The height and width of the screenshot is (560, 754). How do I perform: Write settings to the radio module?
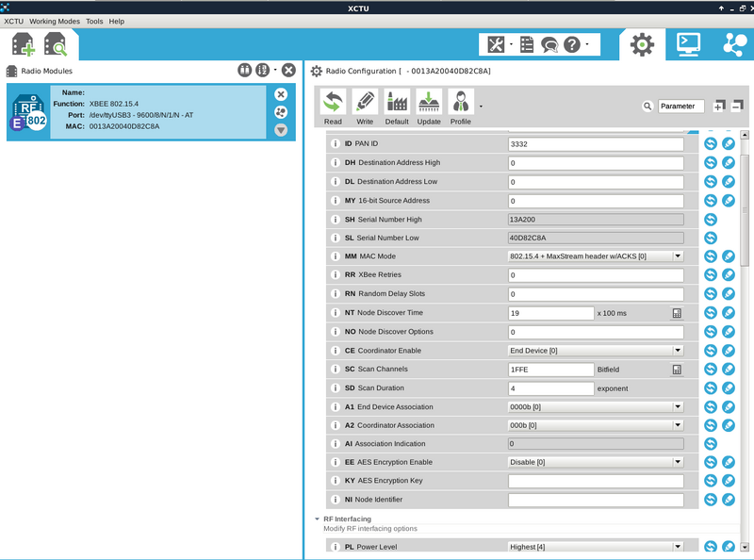pos(365,106)
